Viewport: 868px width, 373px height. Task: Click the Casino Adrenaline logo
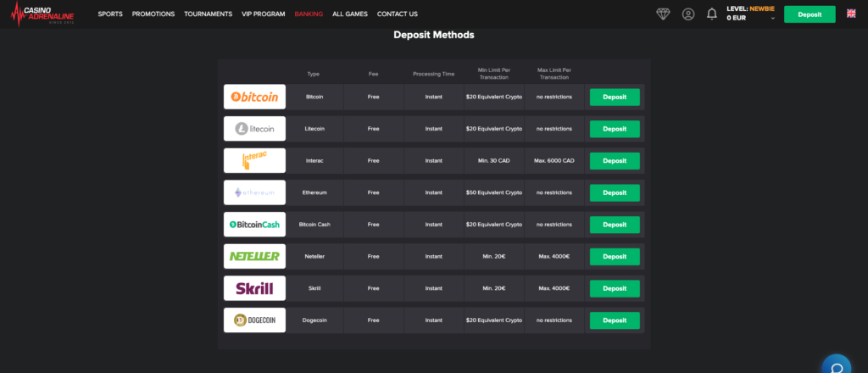click(x=42, y=14)
